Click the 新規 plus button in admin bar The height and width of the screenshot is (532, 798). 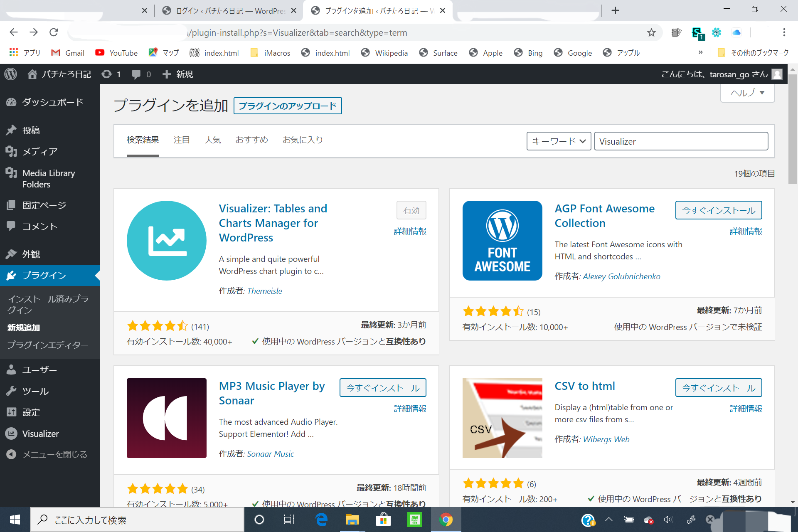[x=177, y=74]
